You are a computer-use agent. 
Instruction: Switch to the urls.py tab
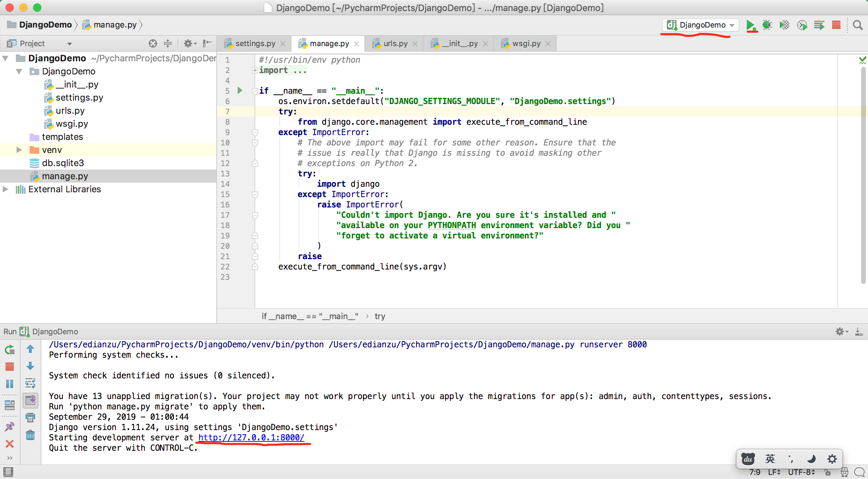pos(395,44)
